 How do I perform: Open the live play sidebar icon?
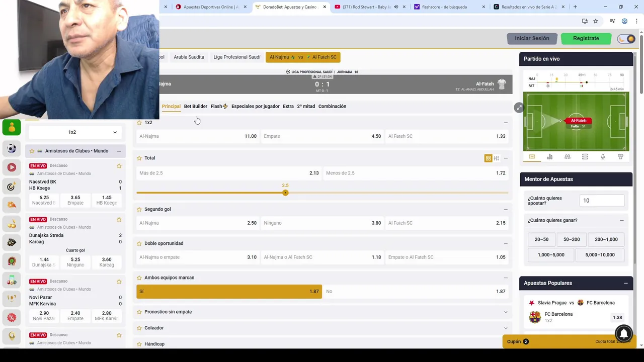12,167
